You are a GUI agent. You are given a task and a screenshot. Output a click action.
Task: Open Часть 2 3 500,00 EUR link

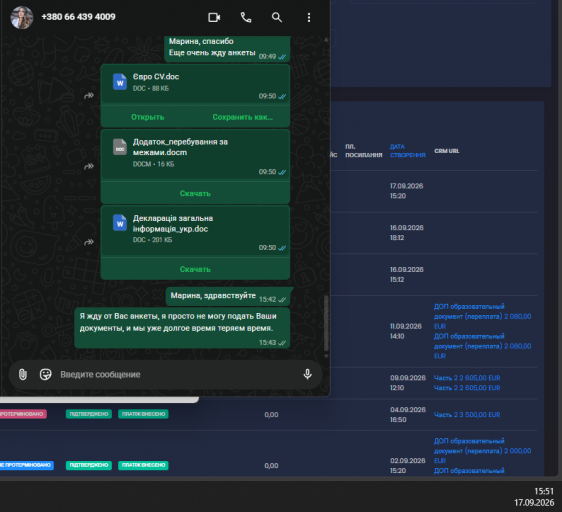[x=467, y=415]
